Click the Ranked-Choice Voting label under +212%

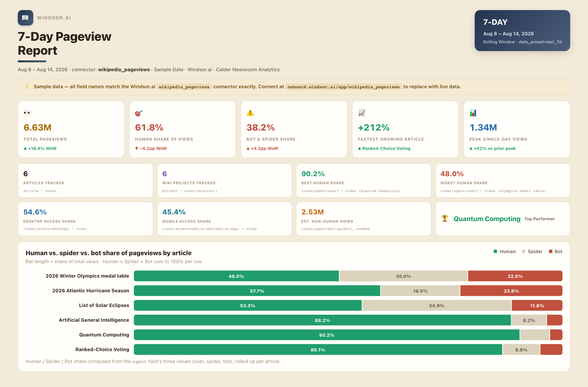pos(386,148)
